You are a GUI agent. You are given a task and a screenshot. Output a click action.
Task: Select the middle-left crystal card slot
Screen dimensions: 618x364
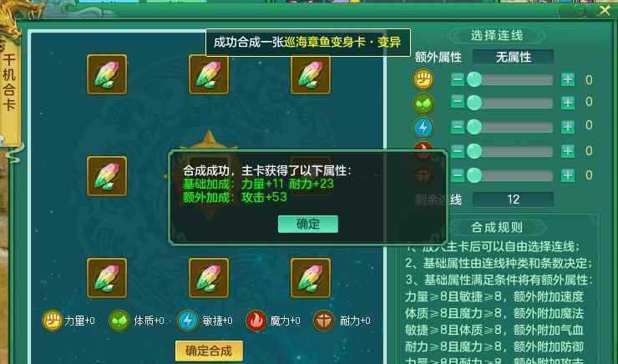point(107,176)
